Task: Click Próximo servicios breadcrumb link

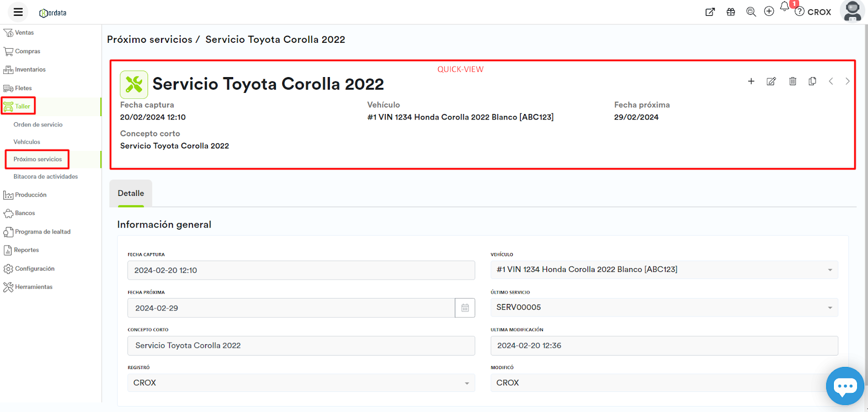Action: pyautogui.click(x=149, y=40)
